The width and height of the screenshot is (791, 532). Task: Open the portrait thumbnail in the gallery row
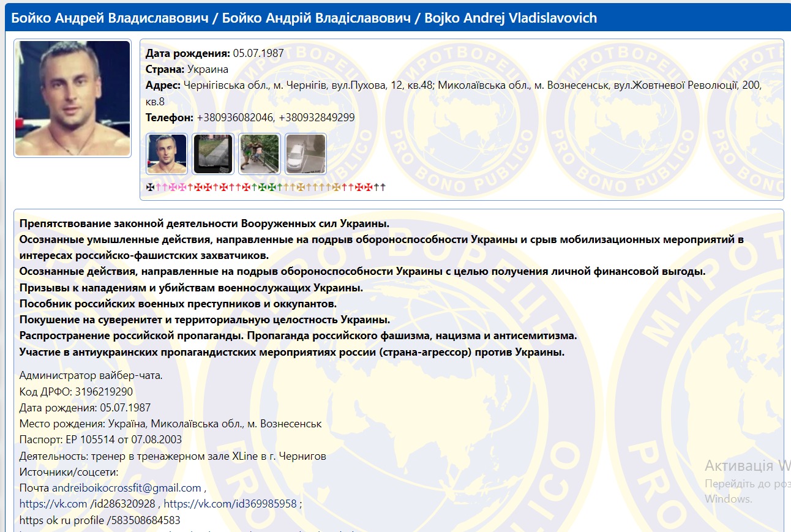[x=167, y=154]
